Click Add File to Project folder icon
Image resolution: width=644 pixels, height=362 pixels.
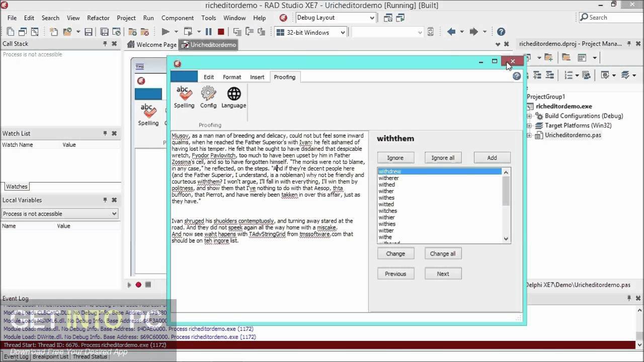(x=133, y=32)
